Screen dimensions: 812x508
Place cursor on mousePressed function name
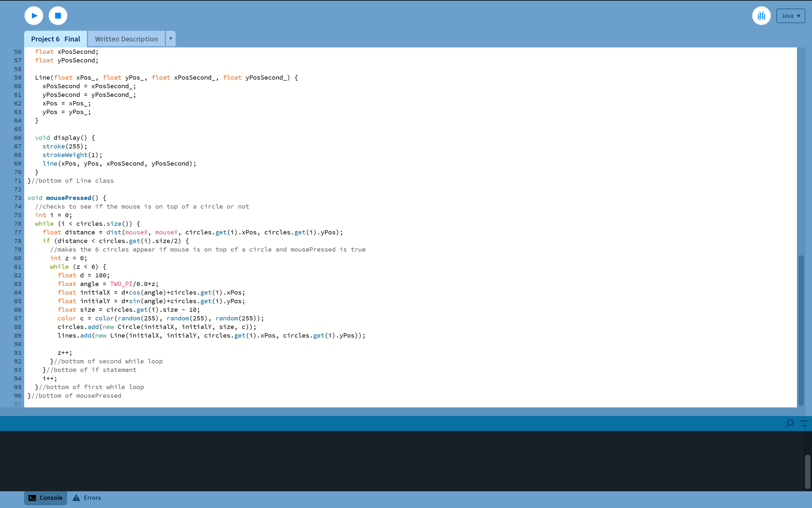(69, 198)
